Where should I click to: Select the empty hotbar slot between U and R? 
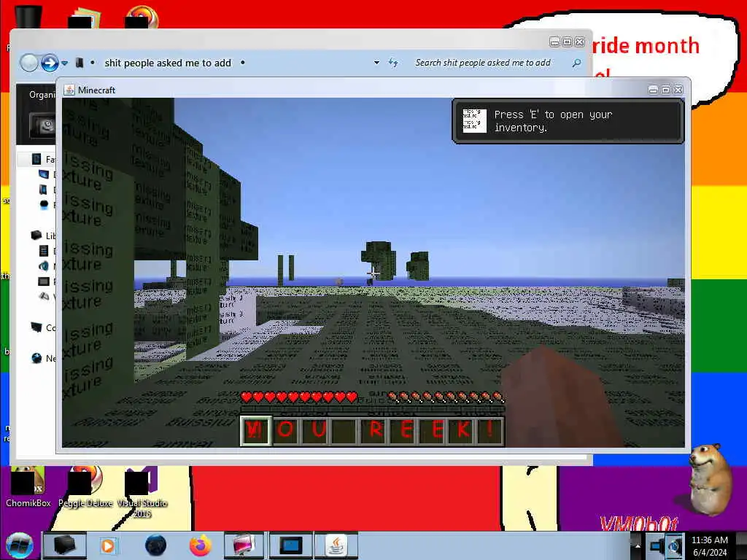point(344,430)
